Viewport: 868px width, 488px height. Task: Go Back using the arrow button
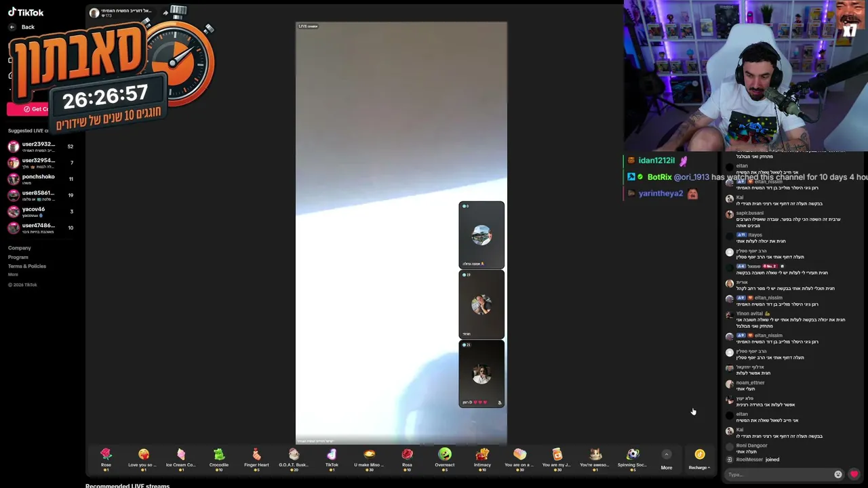point(12,27)
